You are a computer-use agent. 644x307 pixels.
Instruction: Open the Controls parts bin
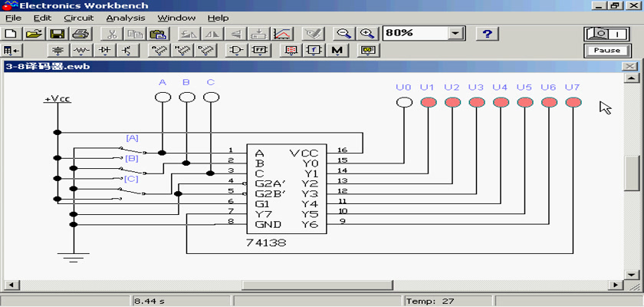click(314, 51)
